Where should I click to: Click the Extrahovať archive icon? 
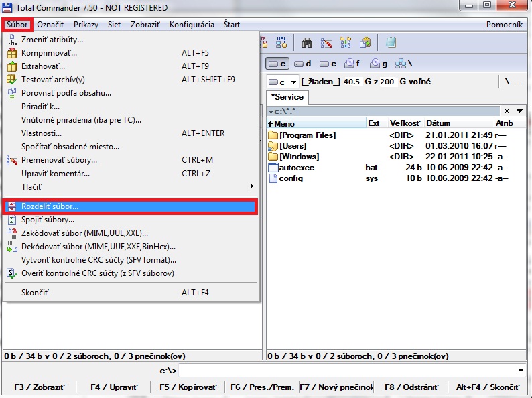pos(12,66)
